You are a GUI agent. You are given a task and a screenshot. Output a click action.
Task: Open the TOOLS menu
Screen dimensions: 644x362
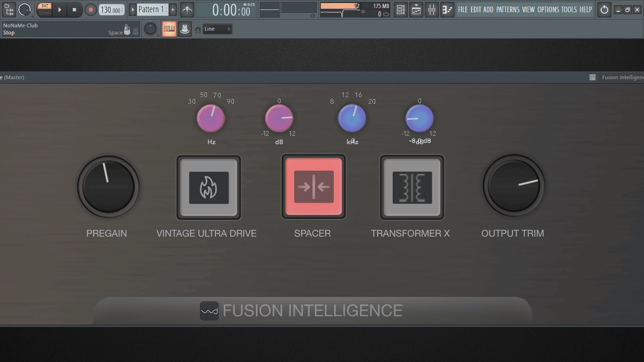click(x=569, y=9)
